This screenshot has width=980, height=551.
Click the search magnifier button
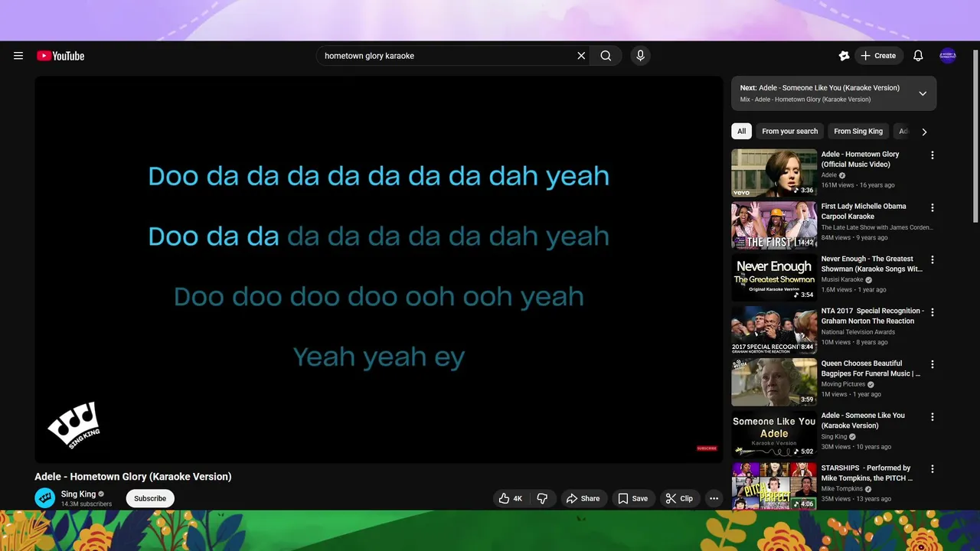tap(606, 56)
